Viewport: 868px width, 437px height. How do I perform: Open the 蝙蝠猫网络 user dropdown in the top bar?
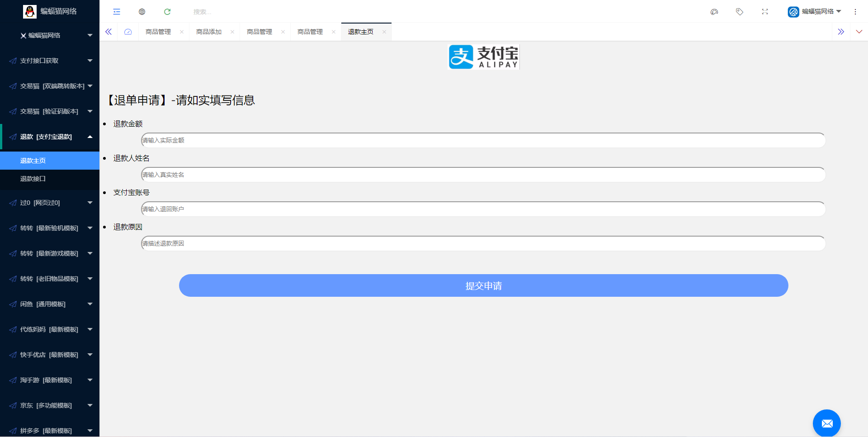[815, 12]
